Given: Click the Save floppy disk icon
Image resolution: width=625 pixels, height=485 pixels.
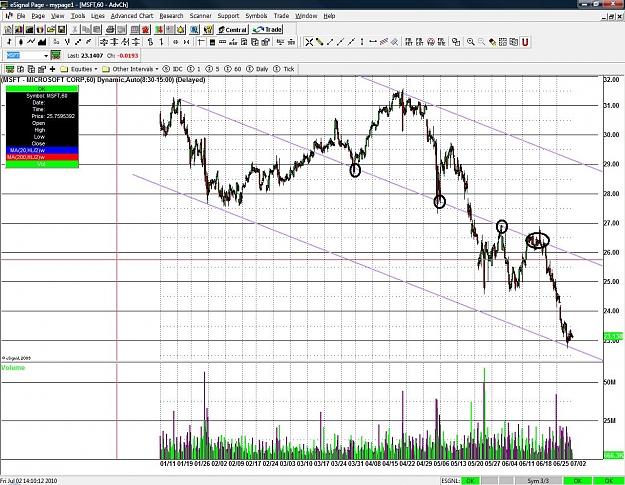Looking at the screenshot, I should coord(61,29).
